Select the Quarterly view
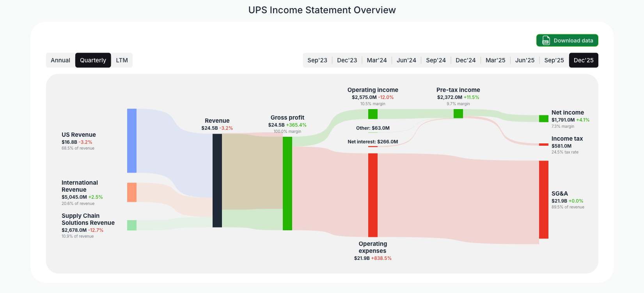This screenshot has width=644, height=293. point(93,60)
